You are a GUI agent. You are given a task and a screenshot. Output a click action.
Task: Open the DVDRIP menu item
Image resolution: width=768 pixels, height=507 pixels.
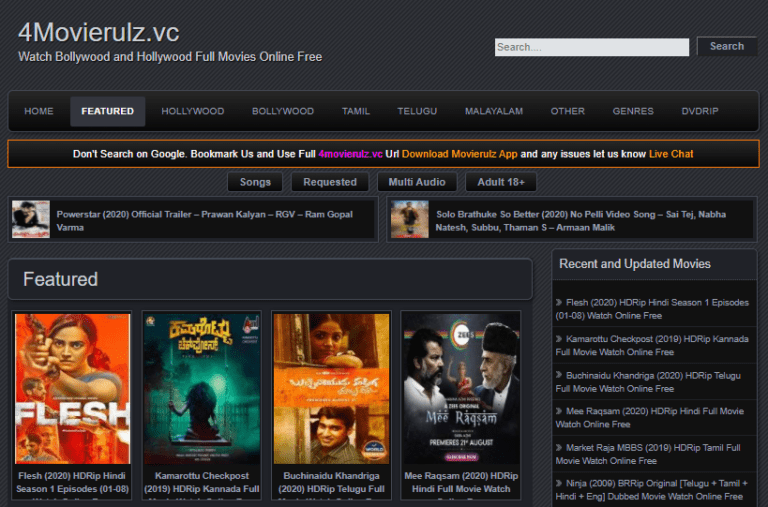pos(699,111)
